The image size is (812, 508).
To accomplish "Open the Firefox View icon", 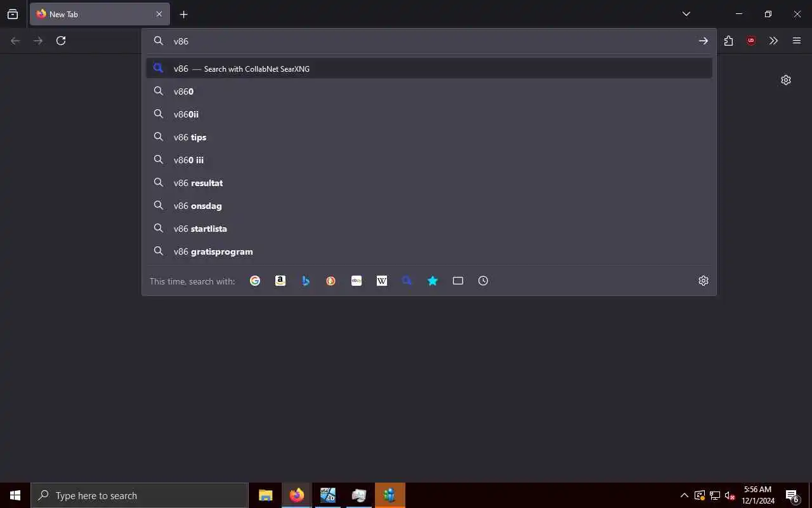I will (x=13, y=14).
